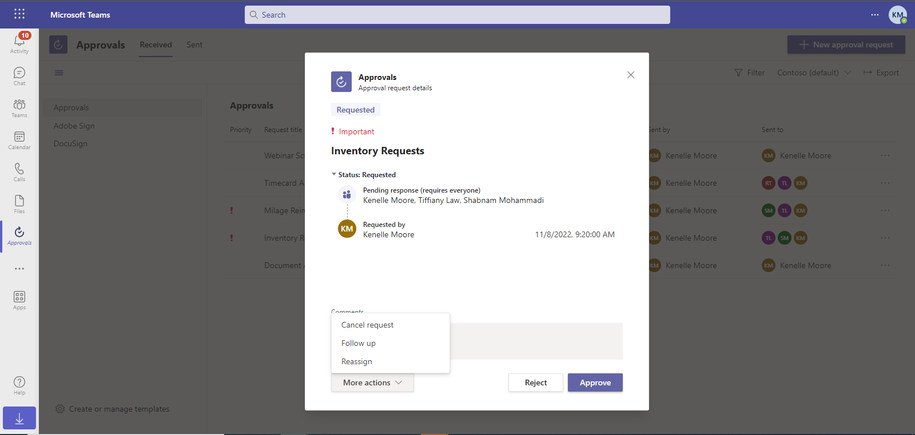
Task: Open more options for Milage Reimbursement row
Action: coord(885,210)
